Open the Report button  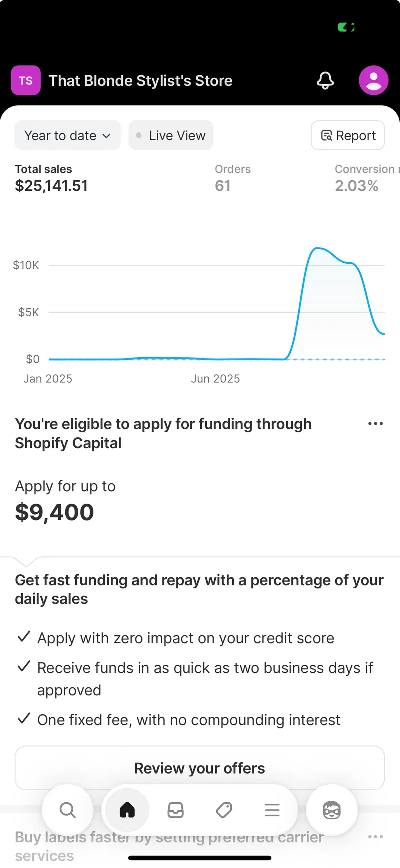click(x=348, y=136)
